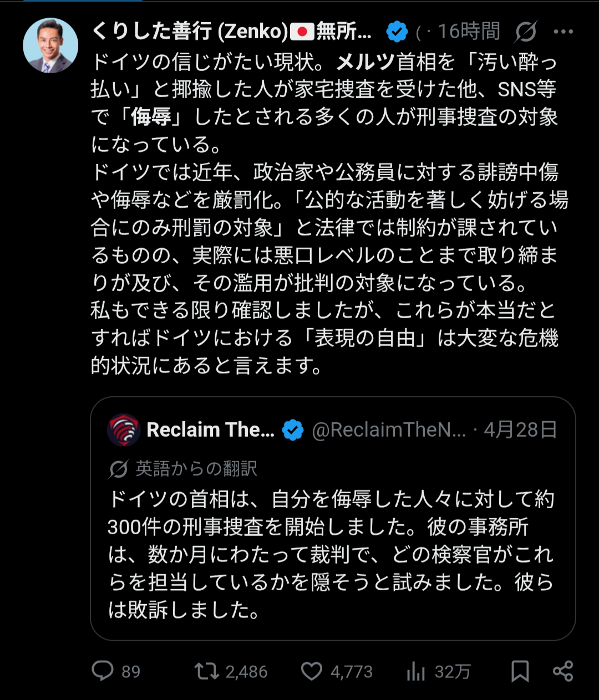Viewport: 599px width, 700px height.
Task: Open the くりした善行 (Zenko) display name
Action: 231,32
